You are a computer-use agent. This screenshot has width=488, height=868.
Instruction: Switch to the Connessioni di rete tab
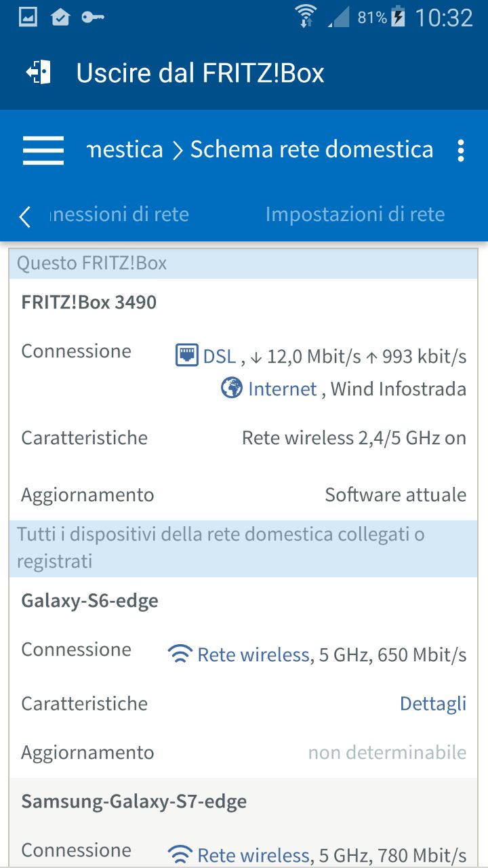(x=119, y=215)
